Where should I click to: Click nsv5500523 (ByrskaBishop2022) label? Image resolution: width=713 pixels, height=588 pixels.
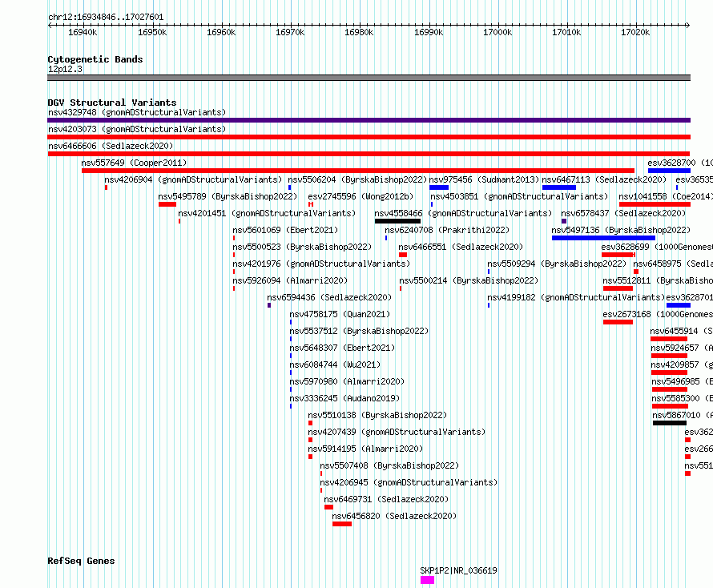point(302,247)
